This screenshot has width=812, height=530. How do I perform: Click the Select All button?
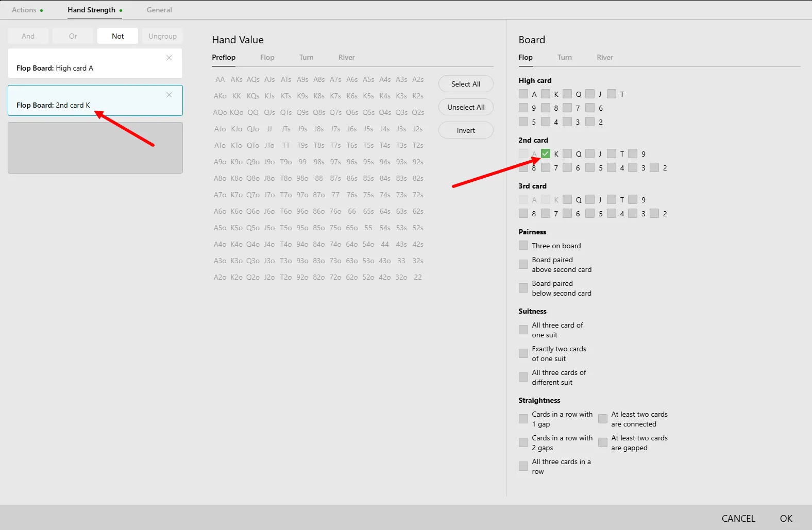[466, 84]
